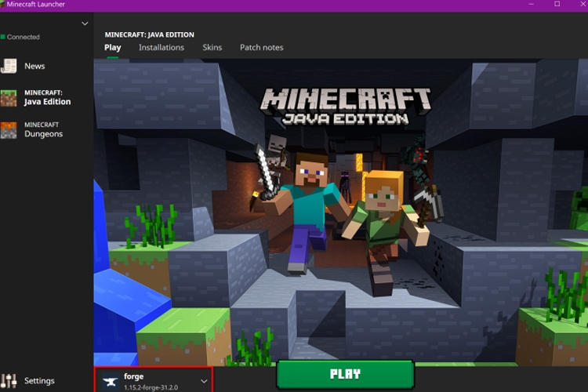Image resolution: width=588 pixels, height=392 pixels.
Task: Click the Minecraft Dungeons sidebar icon
Action: (9, 130)
